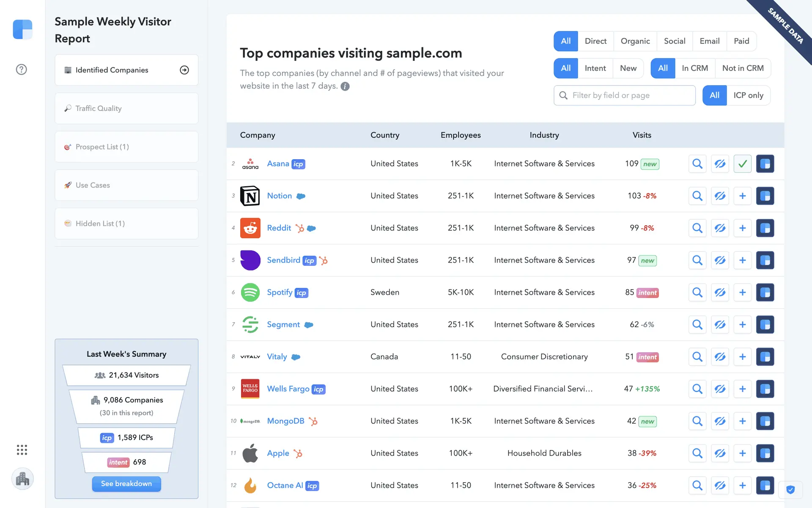
Task: Toggle the green checkmark for Asana
Action: click(x=742, y=164)
